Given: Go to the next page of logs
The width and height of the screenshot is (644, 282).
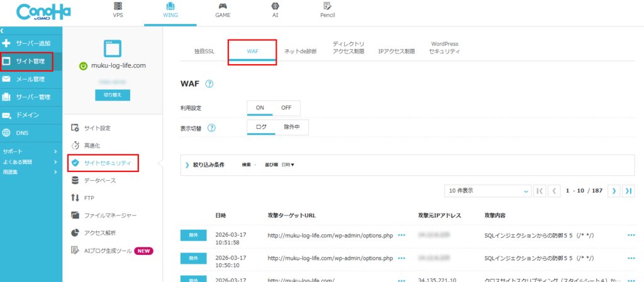Looking at the screenshot, I should pyautogui.click(x=614, y=190).
